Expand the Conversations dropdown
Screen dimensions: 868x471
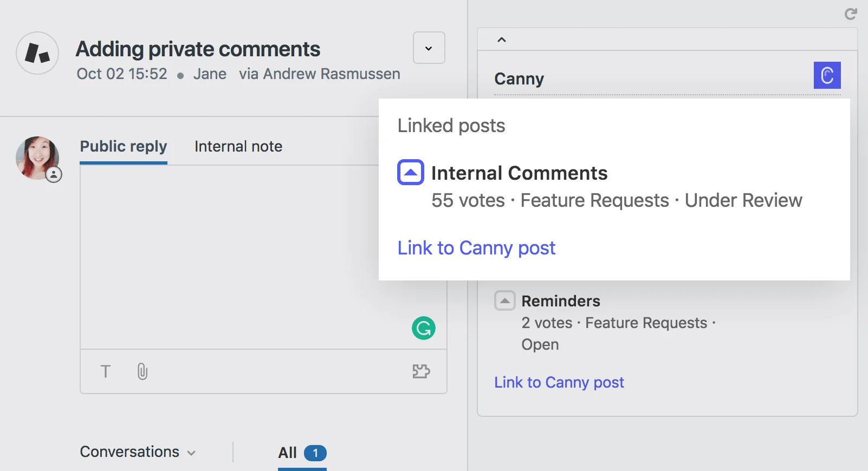tap(138, 452)
